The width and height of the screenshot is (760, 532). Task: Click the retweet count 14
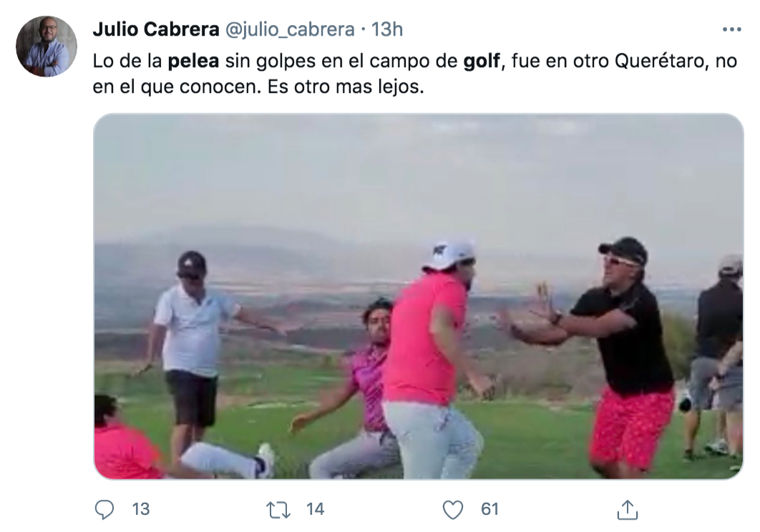315,509
